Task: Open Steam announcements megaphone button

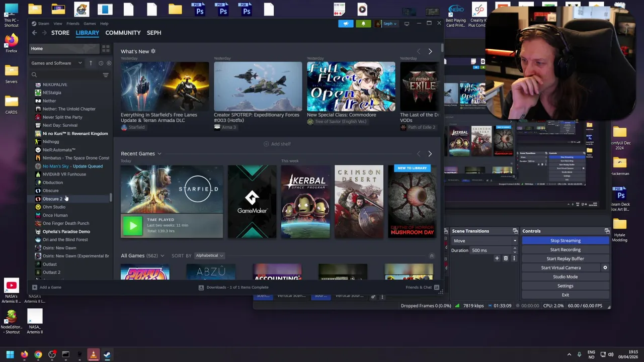Action: pyautogui.click(x=346, y=24)
